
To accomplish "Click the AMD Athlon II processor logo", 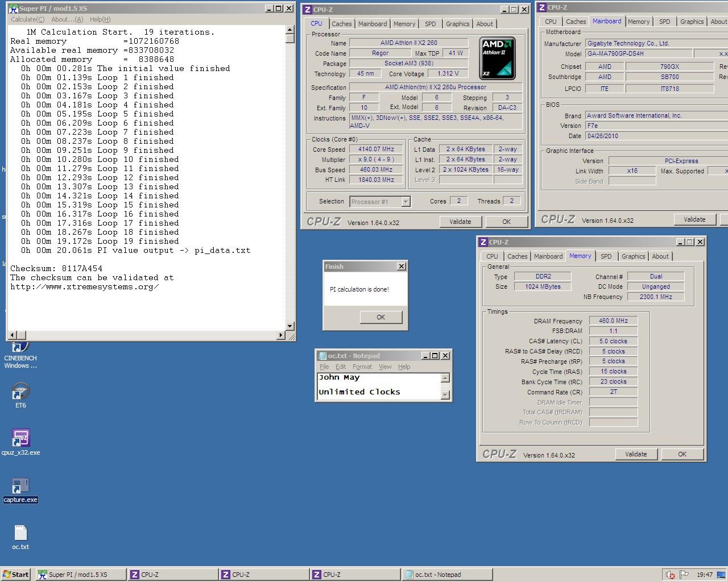I will click(x=498, y=59).
